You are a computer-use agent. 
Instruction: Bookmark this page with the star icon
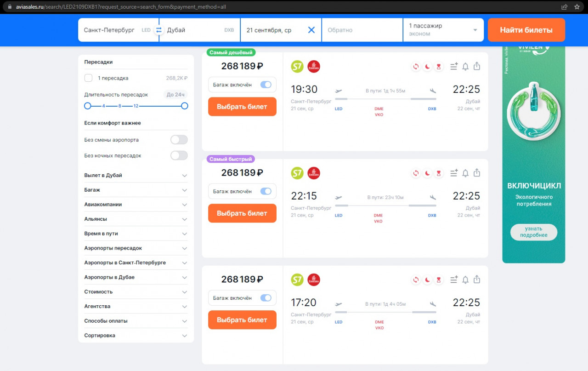click(x=577, y=7)
